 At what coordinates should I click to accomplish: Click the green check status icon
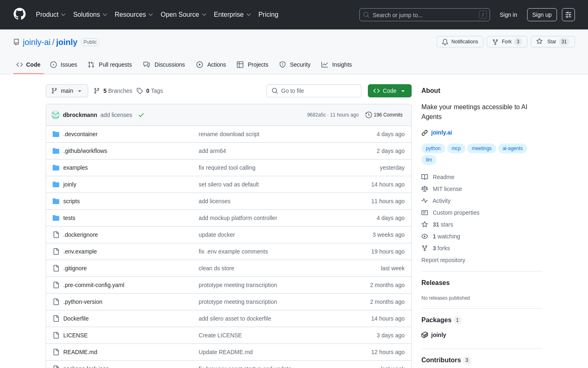click(141, 115)
